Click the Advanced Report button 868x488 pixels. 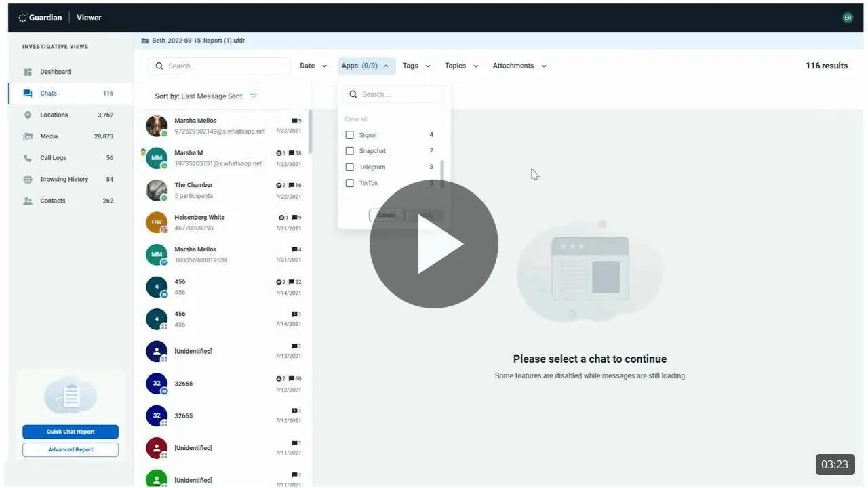pyautogui.click(x=71, y=450)
